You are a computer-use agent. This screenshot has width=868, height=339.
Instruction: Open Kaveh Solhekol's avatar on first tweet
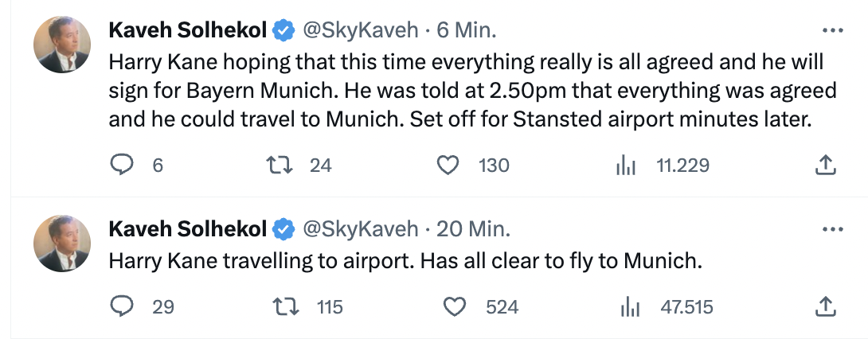click(x=61, y=45)
